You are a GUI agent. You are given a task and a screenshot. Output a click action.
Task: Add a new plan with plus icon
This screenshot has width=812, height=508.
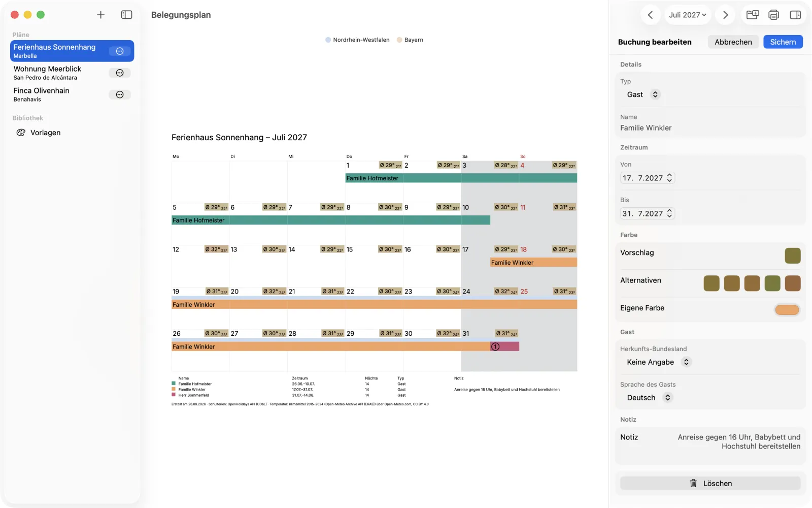100,15
